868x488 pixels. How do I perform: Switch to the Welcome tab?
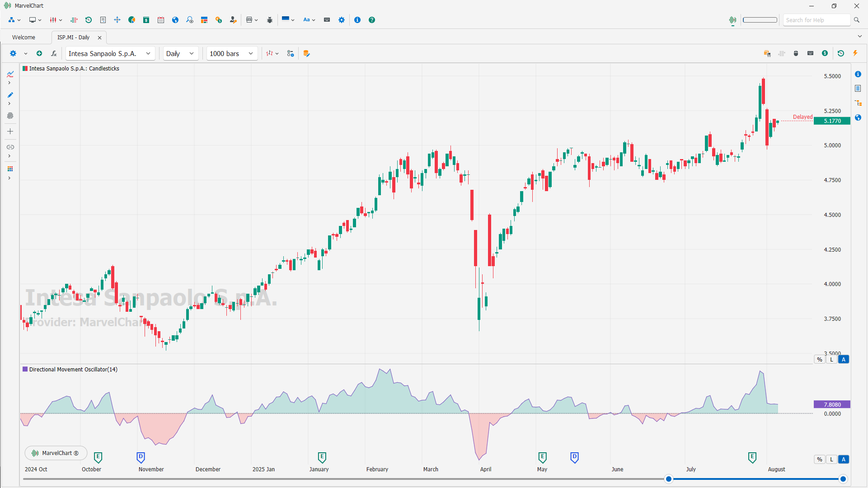tap(23, 38)
